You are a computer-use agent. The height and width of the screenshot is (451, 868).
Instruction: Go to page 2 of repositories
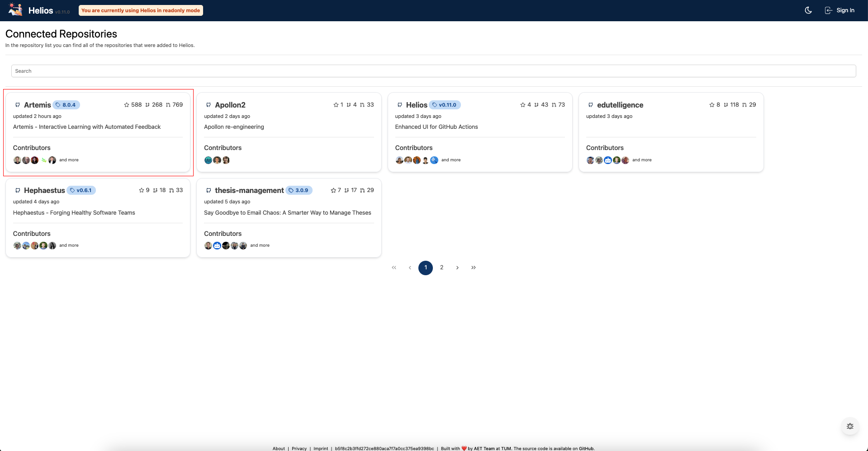441,268
